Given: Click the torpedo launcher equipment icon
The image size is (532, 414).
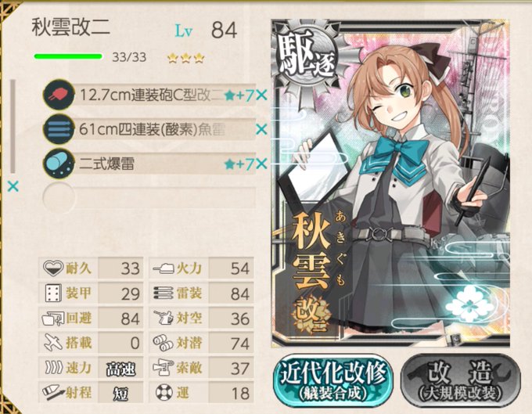Looking at the screenshot, I should (59, 129).
